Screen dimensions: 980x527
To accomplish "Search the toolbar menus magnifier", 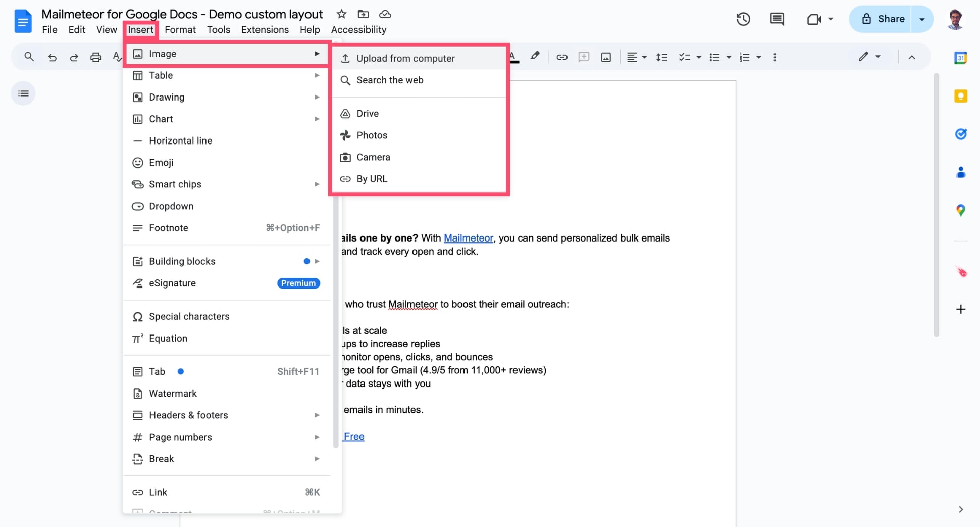I will click(29, 57).
